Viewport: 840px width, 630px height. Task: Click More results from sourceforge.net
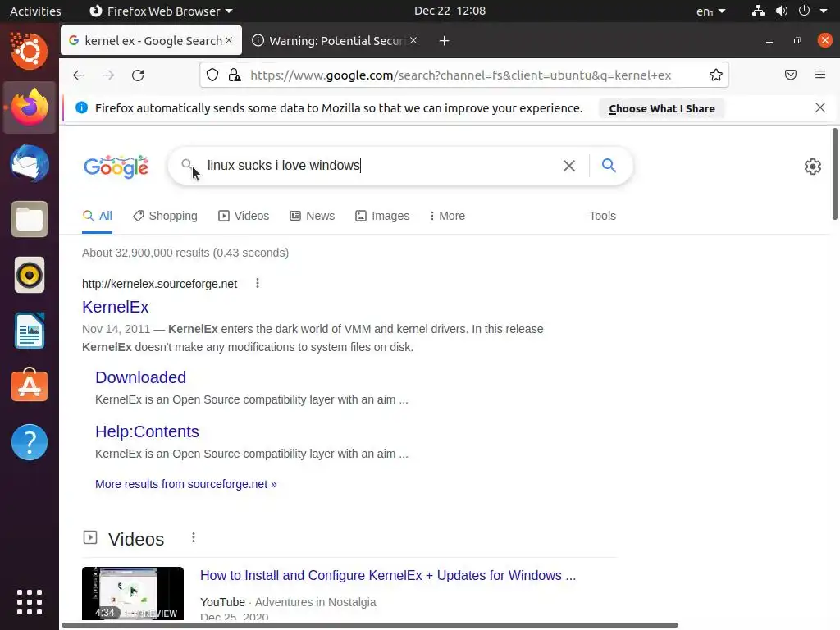pos(186,484)
